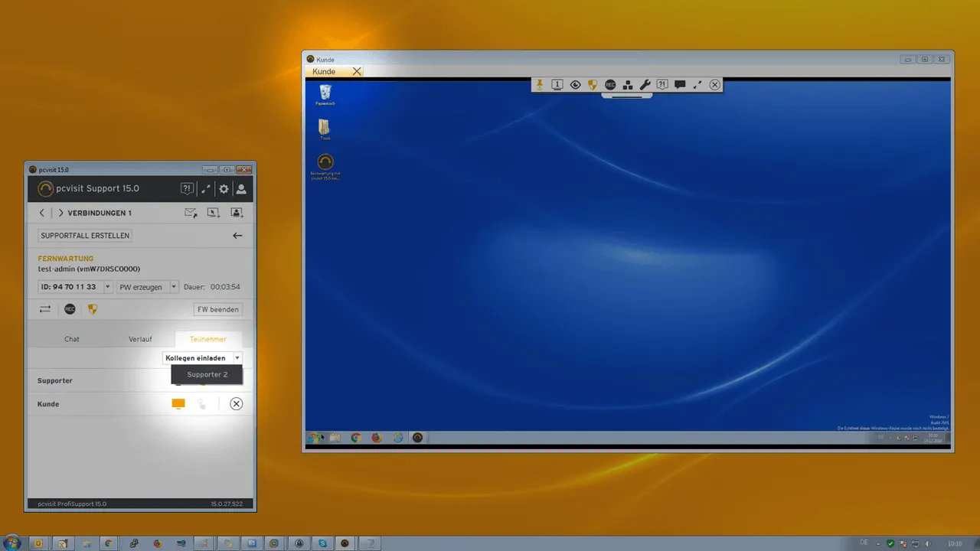Click the FW beenden button
980x551 pixels.
[219, 309]
